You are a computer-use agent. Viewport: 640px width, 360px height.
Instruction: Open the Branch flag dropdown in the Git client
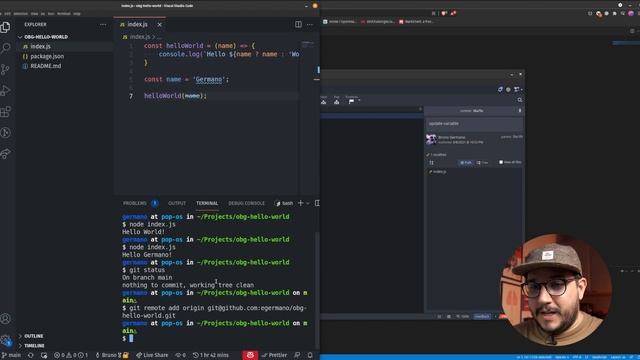(x=353, y=101)
